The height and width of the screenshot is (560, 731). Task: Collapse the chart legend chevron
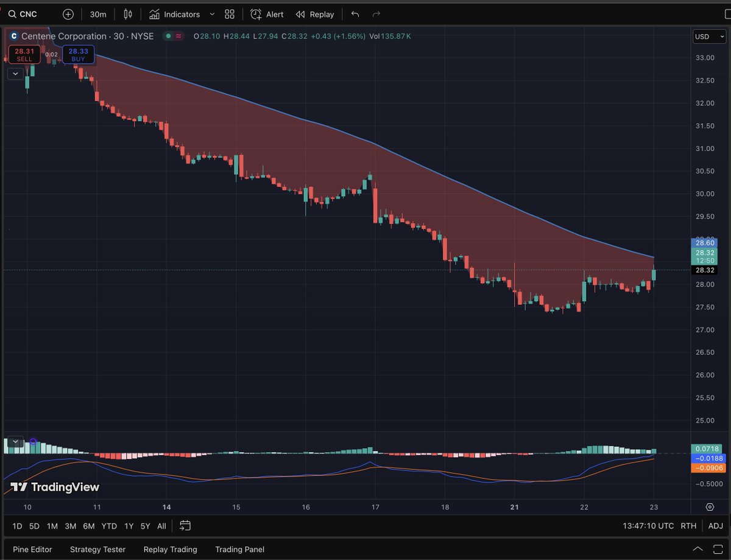15,74
